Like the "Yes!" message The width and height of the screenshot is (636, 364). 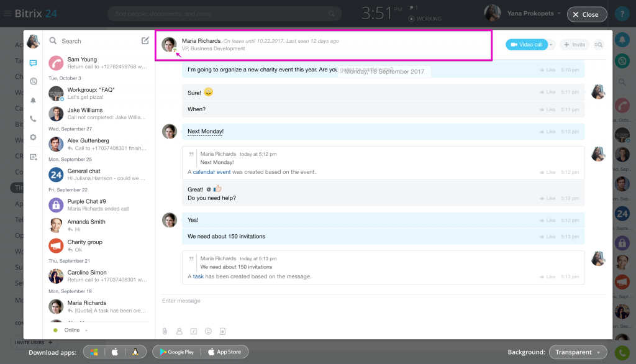click(x=547, y=221)
